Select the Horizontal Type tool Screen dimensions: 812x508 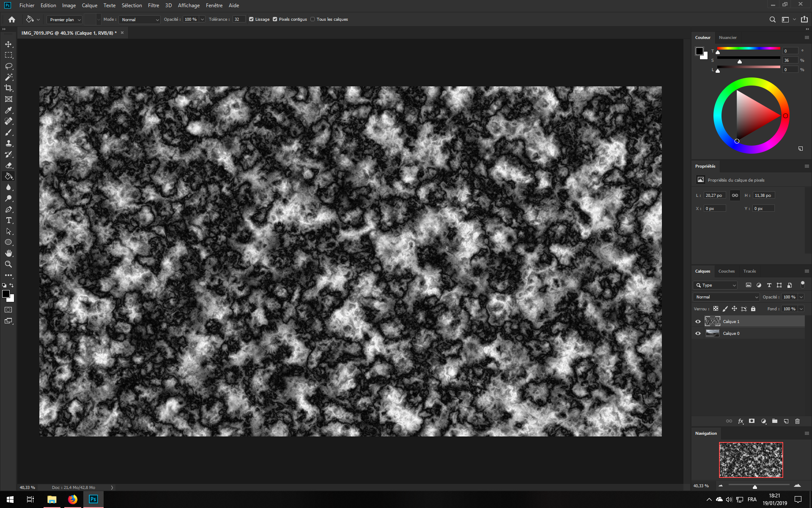[8, 221]
